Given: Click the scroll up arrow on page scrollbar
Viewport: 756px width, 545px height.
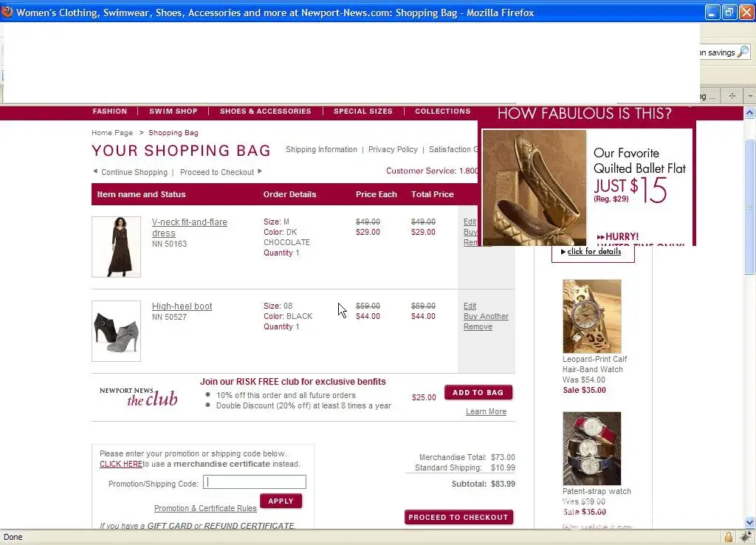Looking at the screenshot, I should coord(749,113).
